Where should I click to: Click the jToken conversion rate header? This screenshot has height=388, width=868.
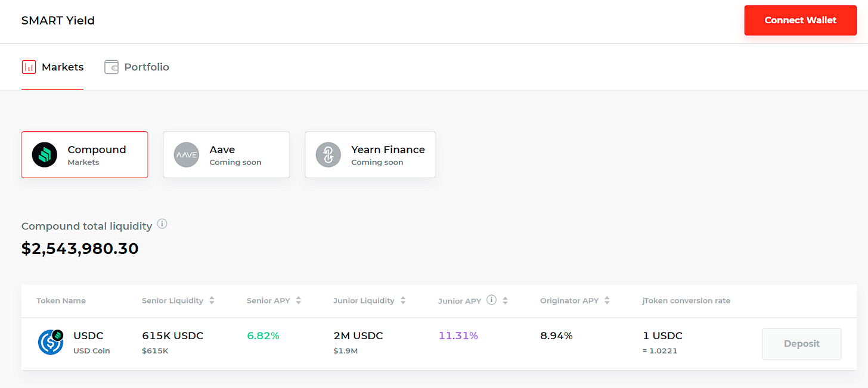coord(686,300)
